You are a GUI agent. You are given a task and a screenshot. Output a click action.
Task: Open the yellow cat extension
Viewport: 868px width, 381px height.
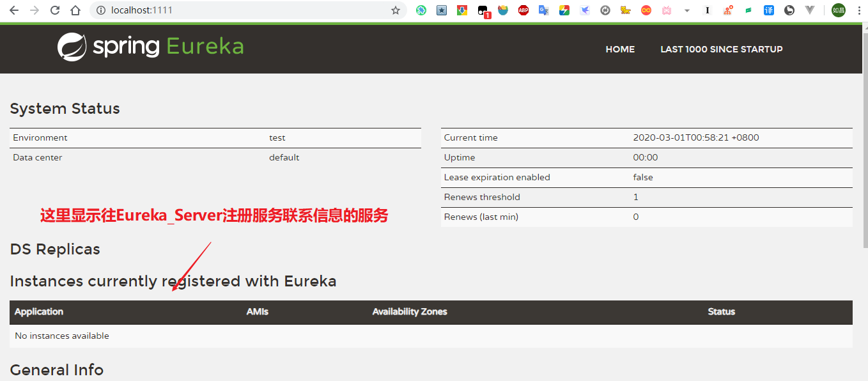(x=626, y=10)
